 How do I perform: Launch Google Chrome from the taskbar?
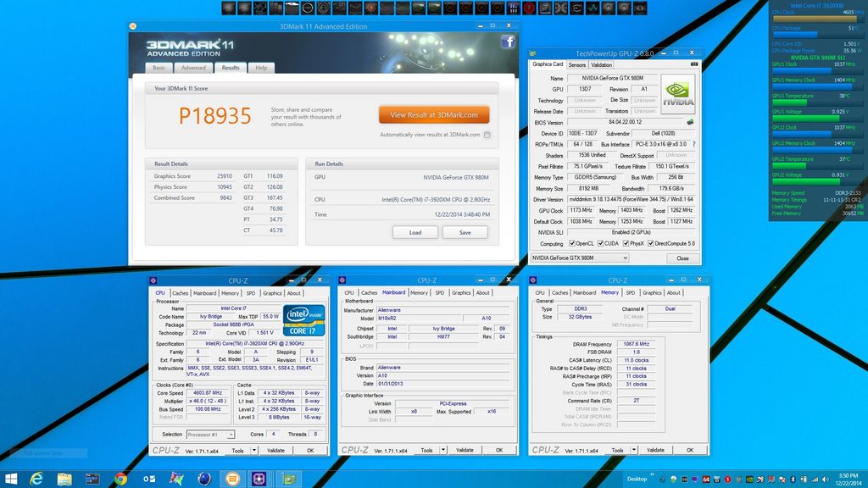[120, 479]
